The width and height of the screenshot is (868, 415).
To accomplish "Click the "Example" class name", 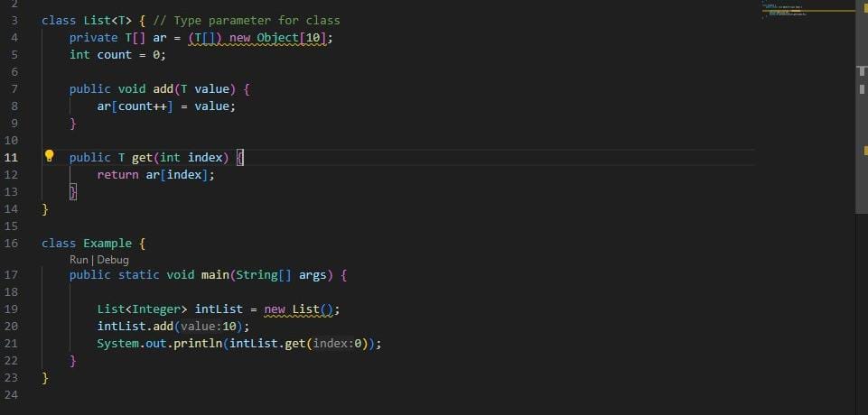I will (107, 244).
